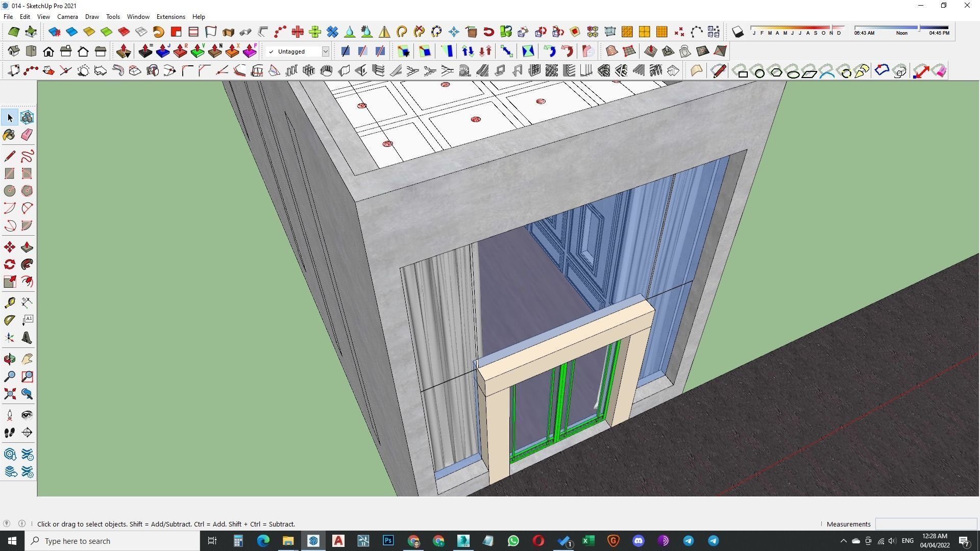Open the Draw menu

[x=92, y=17]
